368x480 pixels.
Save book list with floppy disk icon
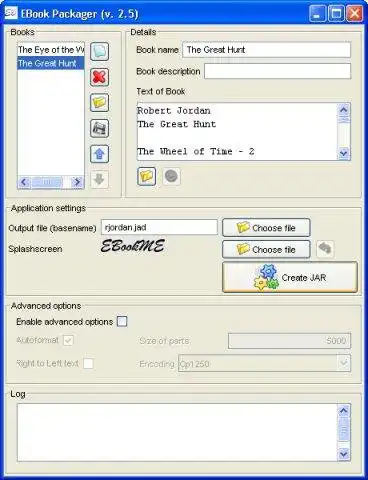click(99, 128)
